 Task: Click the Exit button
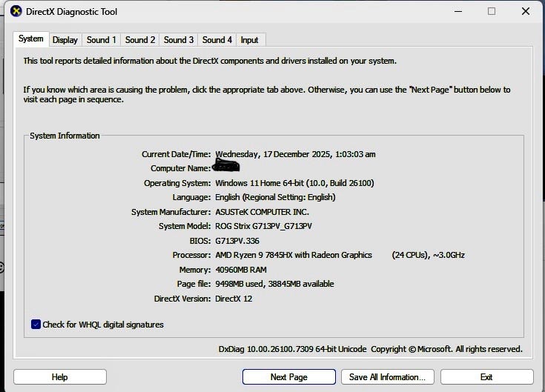[x=486, y=376]
